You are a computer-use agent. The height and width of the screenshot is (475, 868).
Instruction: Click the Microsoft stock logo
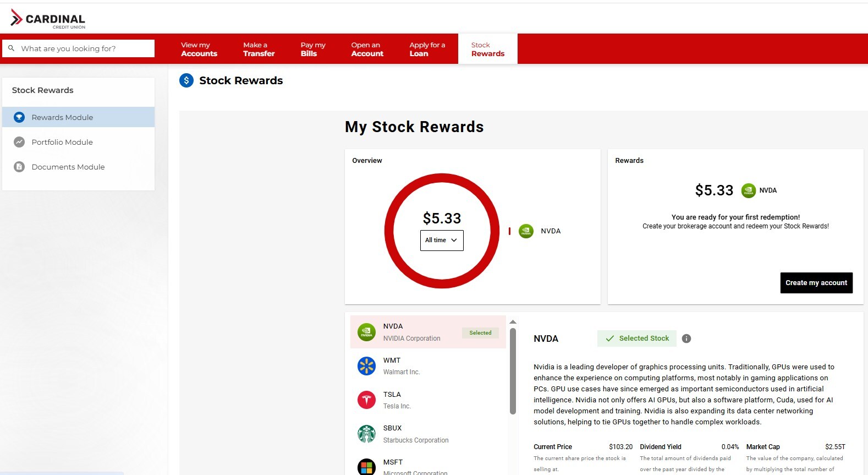[366, 467]
